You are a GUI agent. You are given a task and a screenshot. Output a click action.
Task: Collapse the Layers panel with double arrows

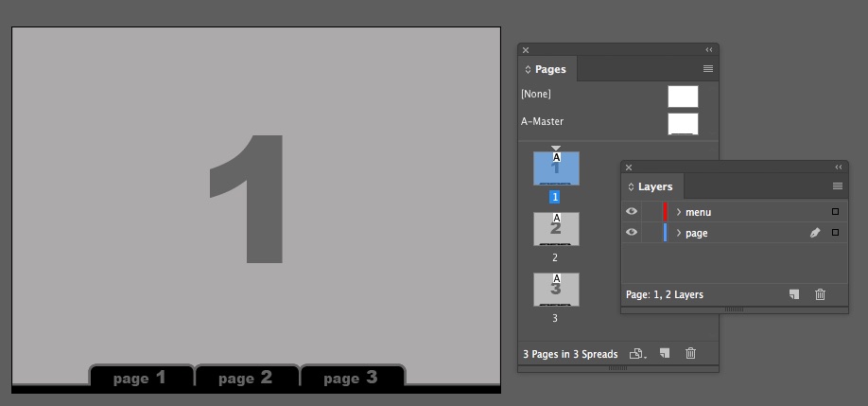(x=838, y=168)
